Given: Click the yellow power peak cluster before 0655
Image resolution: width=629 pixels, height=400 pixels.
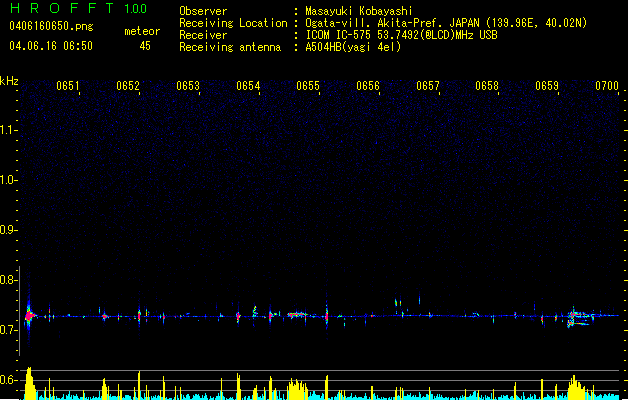Looking at the screenshot, I should (x=297, y=388).
